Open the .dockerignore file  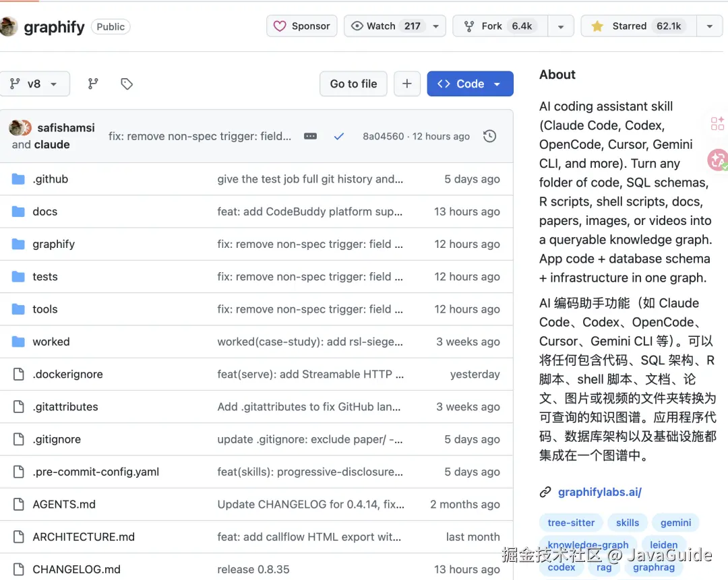[x=68, y=374]
